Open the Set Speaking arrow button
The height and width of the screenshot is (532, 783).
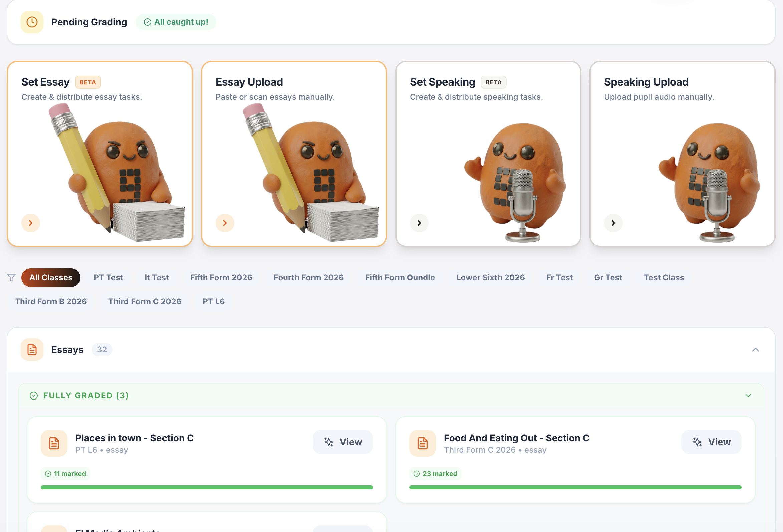pos(419,223)
